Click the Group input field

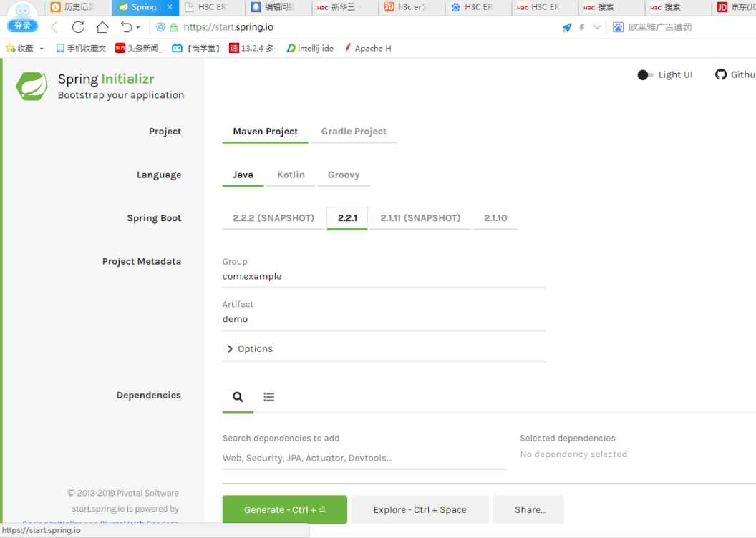click(384, 276)
